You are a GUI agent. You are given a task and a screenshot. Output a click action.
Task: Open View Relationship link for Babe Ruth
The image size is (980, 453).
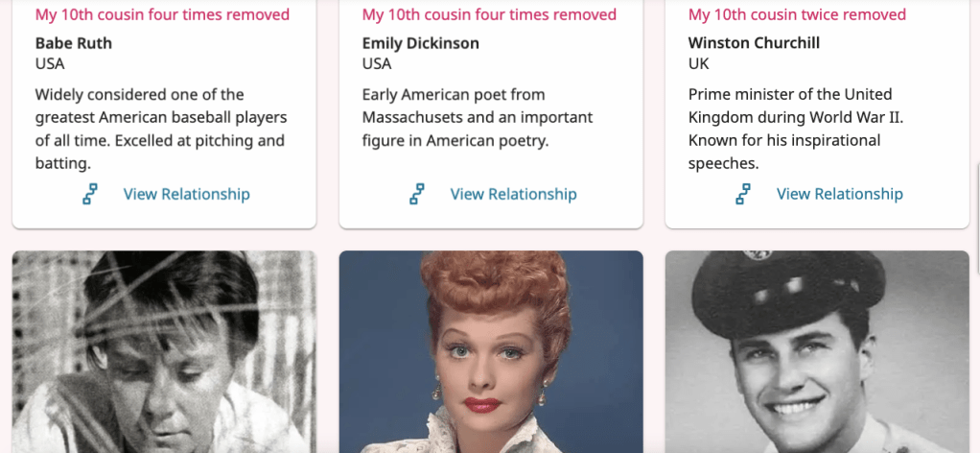tap(186, 194)
